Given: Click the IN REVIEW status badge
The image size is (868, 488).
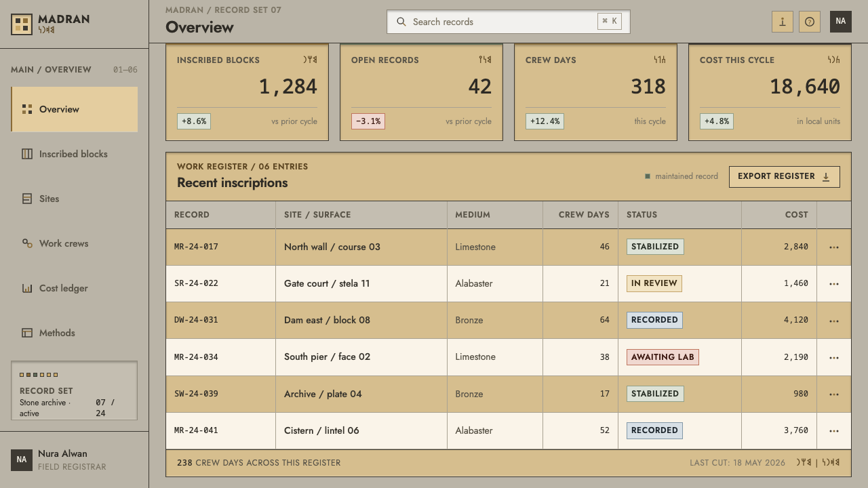Looking at the screenshot, I should click(654, 283).
